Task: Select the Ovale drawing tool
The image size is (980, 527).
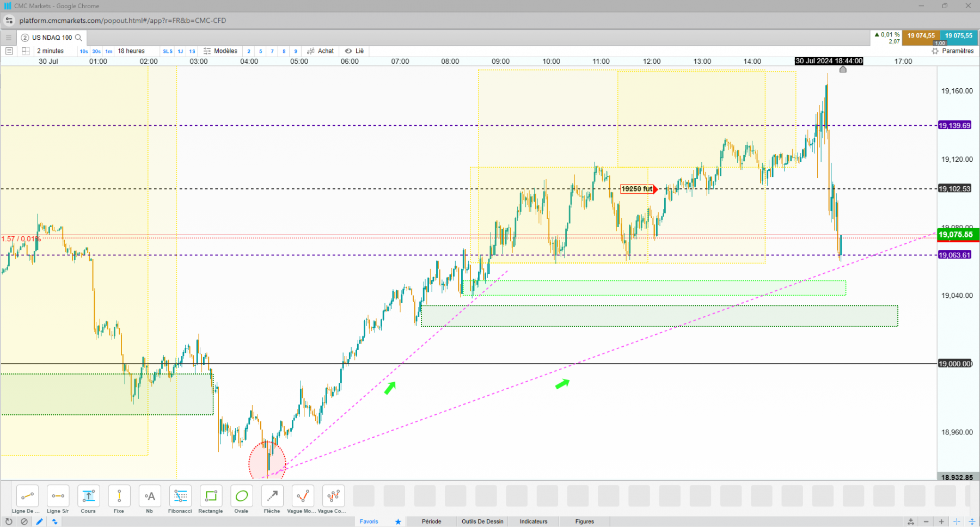Action: click(x=241, y=496)
